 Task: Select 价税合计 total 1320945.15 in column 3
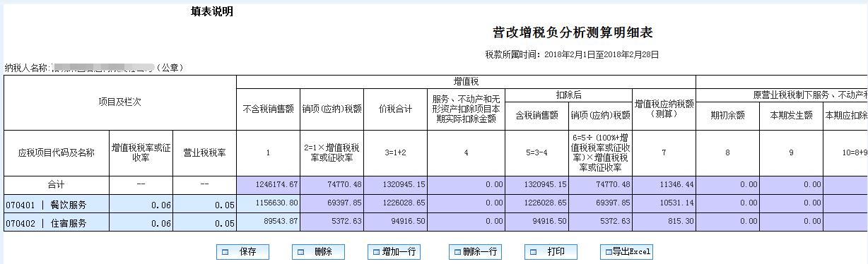(396, 184)
